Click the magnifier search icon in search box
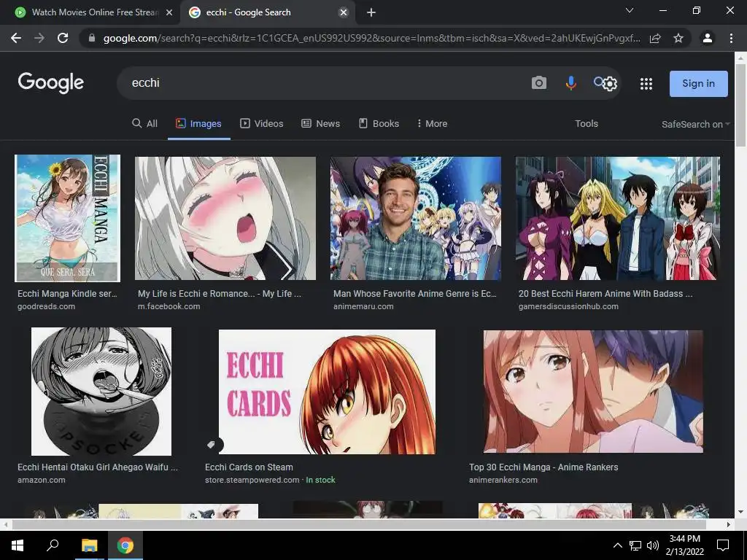The width and height of the screenshot is (747, 560). tap(598, 82)
